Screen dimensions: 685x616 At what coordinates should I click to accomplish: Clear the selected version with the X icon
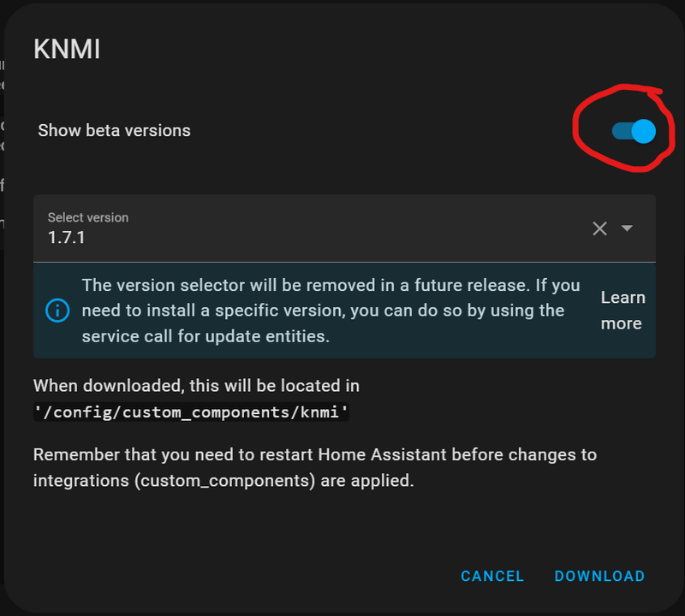[599, 228]
